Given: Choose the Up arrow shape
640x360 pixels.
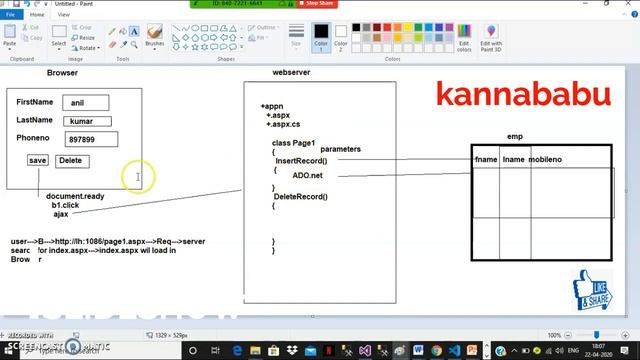Looking at the screenshot, I should pyautogui.click(x=233, y=38).
